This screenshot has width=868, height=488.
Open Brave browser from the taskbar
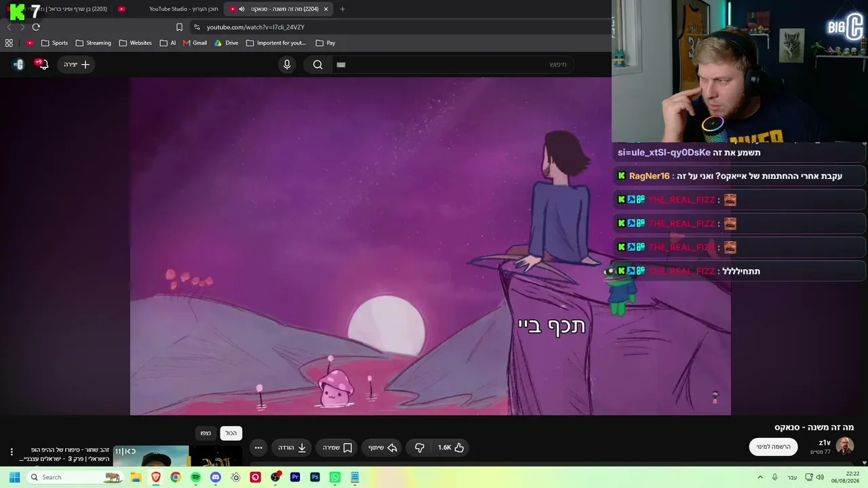pyautogui.click(x=156, y=477)
